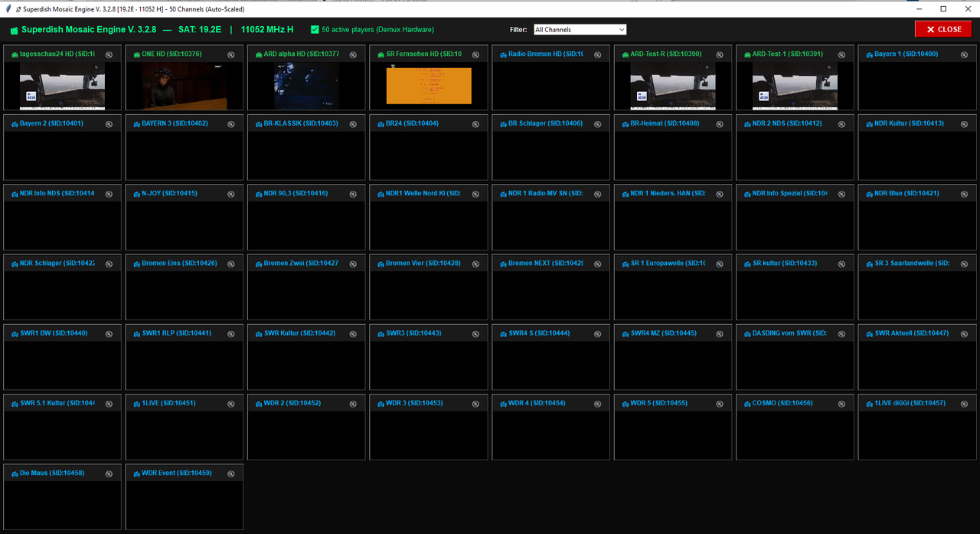Open the orange SR Fernsehen HD preview
The height and width of the screenshot is (534, 980).
[429, 86]
